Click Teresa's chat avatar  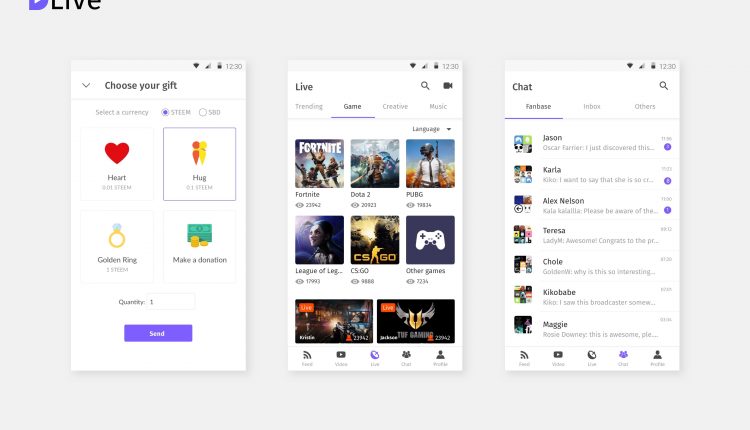(x=523, y=234)
